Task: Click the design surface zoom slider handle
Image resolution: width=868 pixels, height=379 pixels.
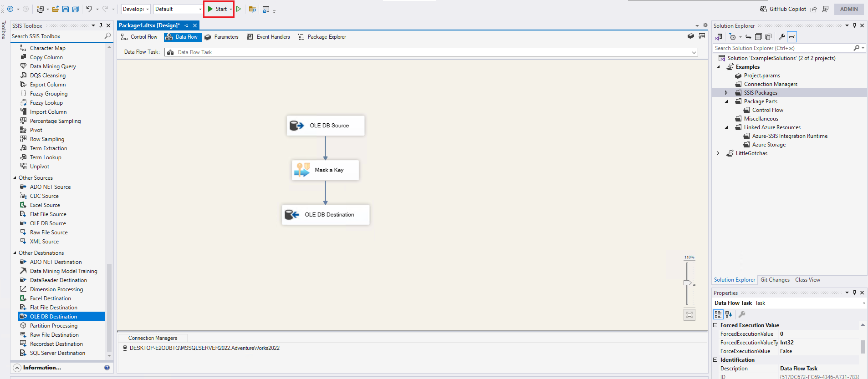Action: [687, 283]
